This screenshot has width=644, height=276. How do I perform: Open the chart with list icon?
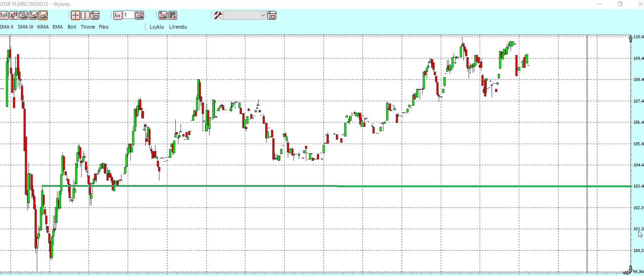tap(163, 15)
